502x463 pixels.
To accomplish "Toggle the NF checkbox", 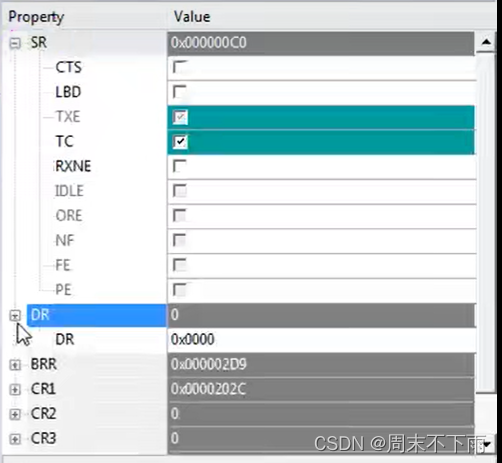I will 180,240.
